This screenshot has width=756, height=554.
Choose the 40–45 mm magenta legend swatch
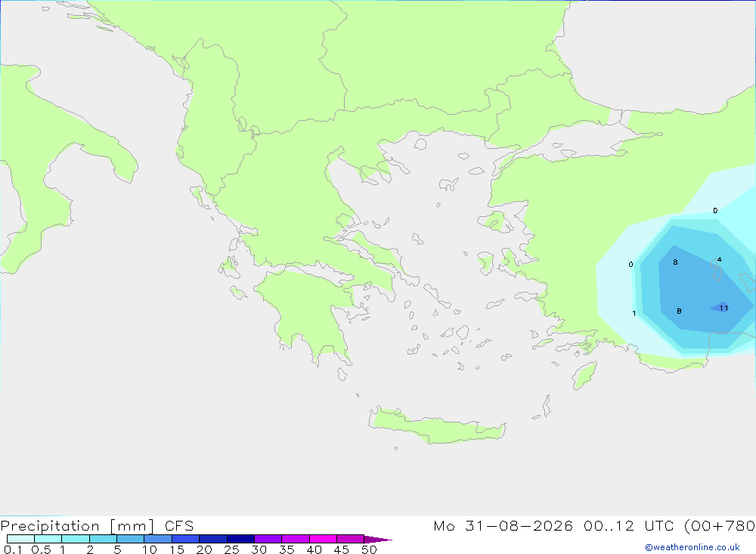click(x=323, y=539)
